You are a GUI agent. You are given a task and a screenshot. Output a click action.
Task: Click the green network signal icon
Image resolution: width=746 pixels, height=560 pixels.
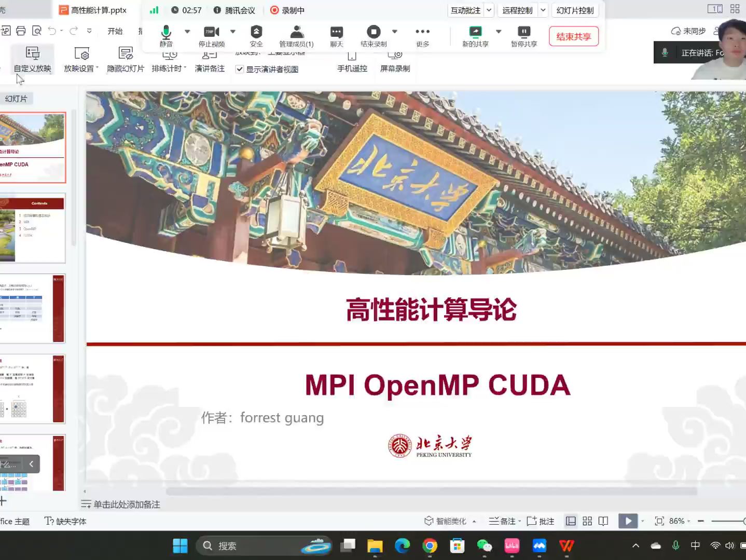click(154, 10)
